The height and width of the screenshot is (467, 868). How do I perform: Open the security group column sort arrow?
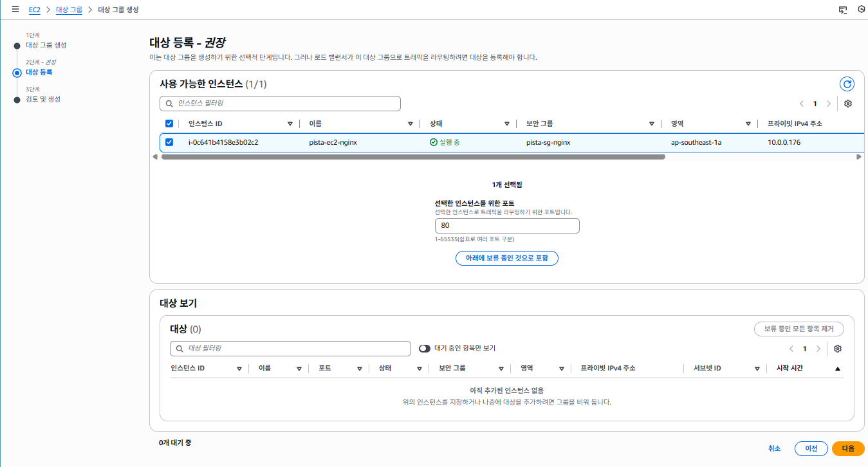pyautogui.click(x=652, y=124)
